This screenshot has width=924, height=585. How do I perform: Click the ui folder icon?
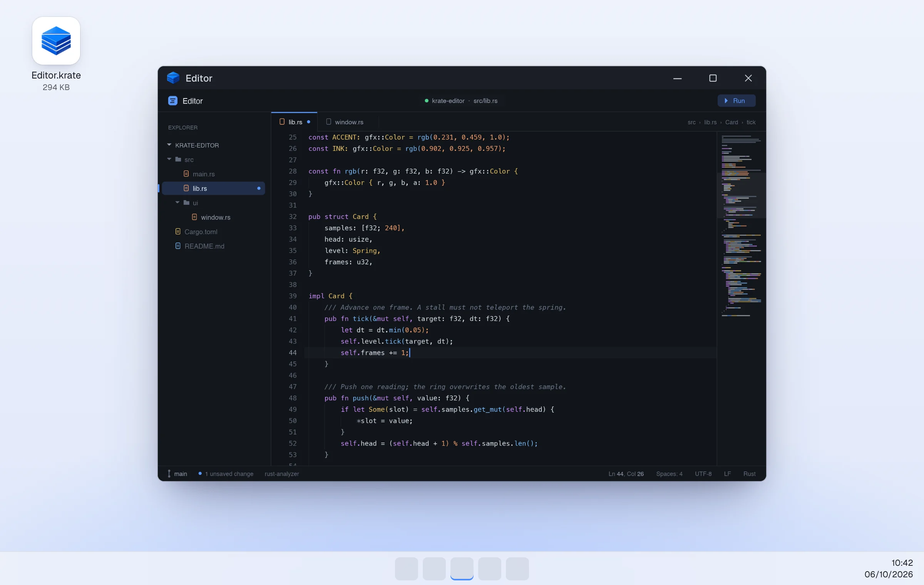coord(187,202)
